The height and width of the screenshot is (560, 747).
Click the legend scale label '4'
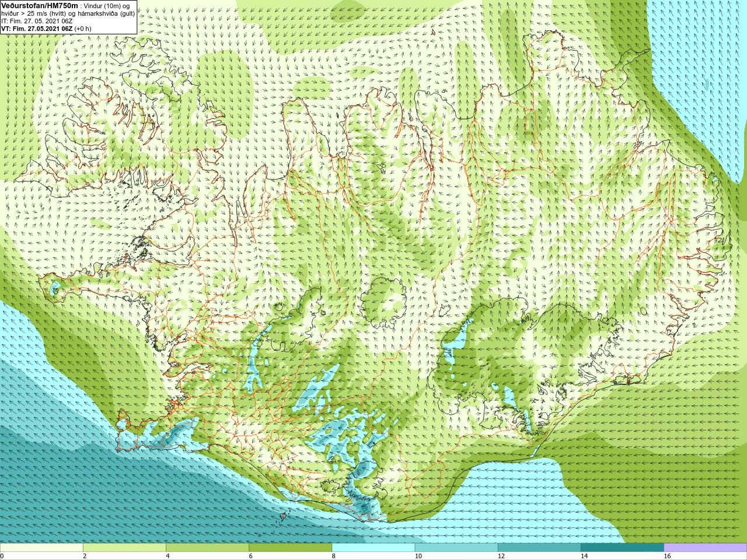click(167, 556)
